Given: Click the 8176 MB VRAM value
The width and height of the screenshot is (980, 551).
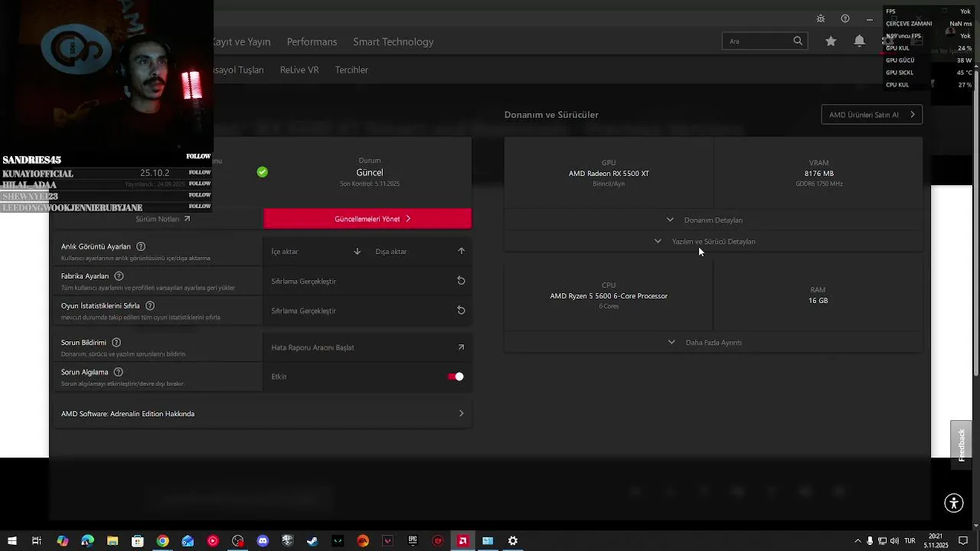Looking at the screenshot, I should (x=818, y=174).
